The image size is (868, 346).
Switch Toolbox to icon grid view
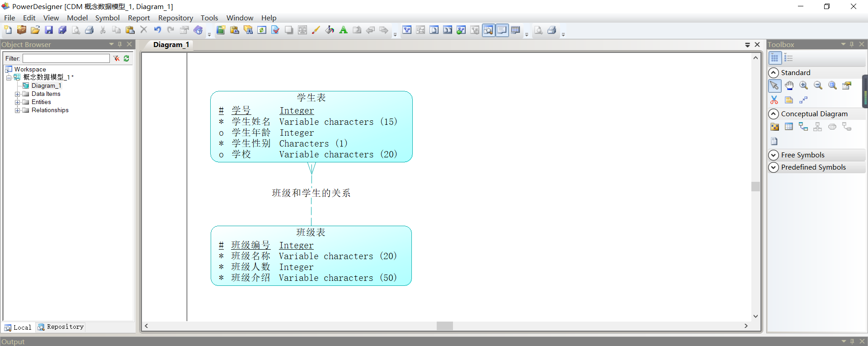pos(774,58)
